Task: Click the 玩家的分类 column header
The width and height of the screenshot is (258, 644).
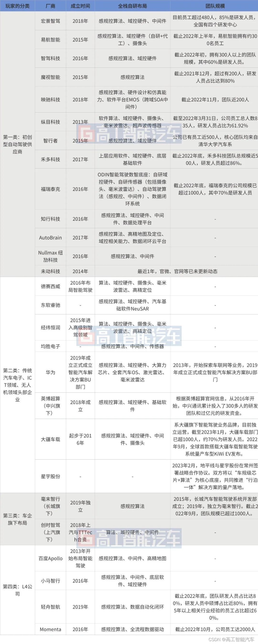Action: (x=17, y=6)
